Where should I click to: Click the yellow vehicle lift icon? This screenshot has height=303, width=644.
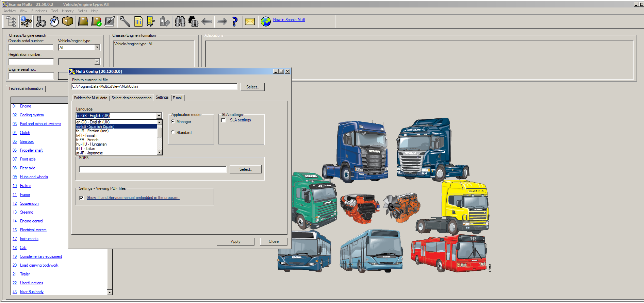[151, 21]
